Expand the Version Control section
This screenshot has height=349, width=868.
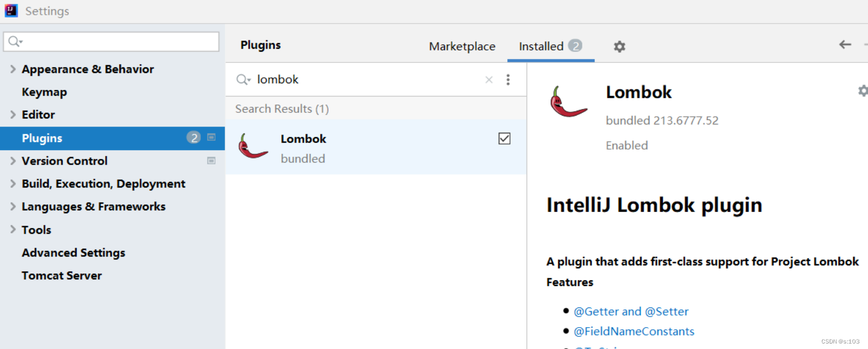13,161
